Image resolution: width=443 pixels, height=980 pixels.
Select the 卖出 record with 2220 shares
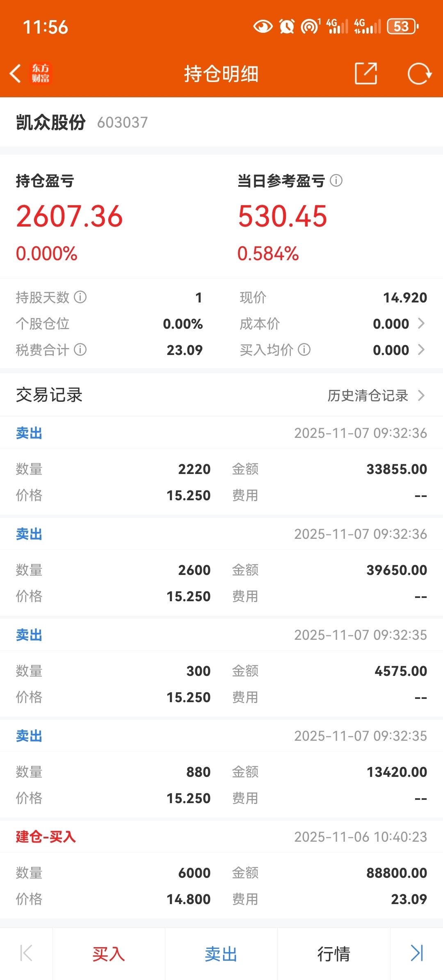pyautogui.click(x=221, y=465)
